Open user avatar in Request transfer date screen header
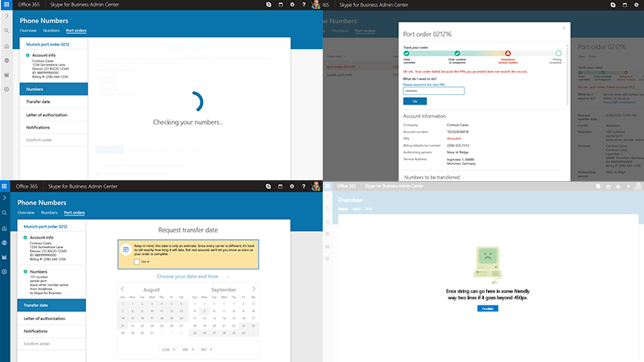This screenshot has width=644, height=362. click(x=316, y=187)
